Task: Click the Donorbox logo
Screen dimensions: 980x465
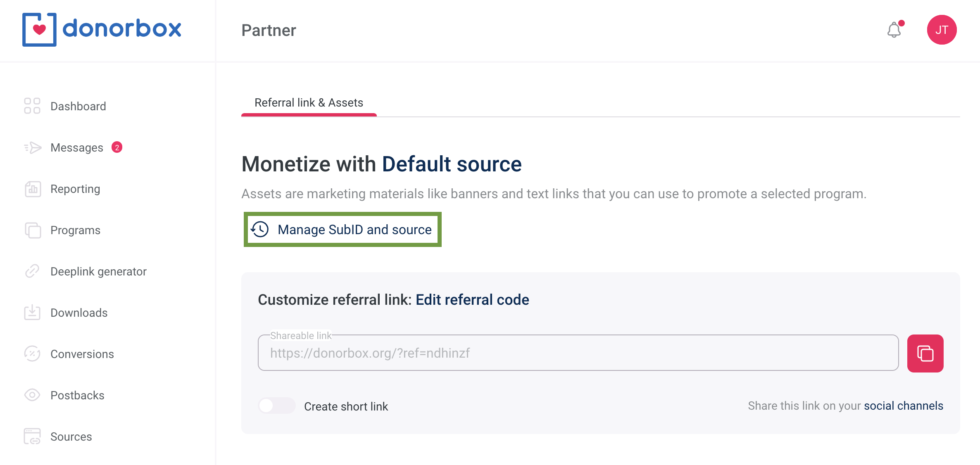Action: coord(102,29)
